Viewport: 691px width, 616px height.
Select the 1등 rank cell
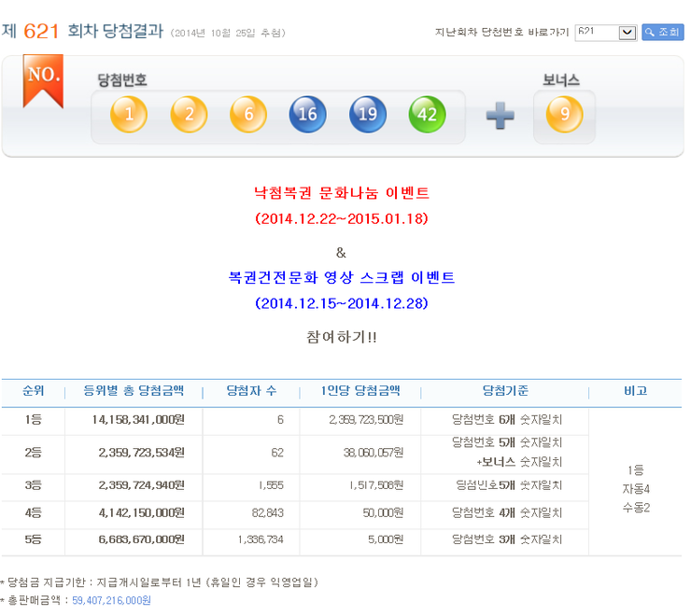(33, 419)
